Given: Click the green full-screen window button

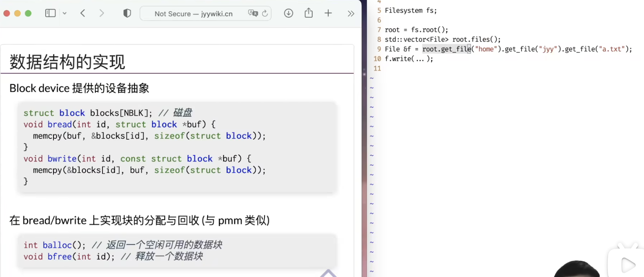Looking at the screenshot, I should (28, 13).
